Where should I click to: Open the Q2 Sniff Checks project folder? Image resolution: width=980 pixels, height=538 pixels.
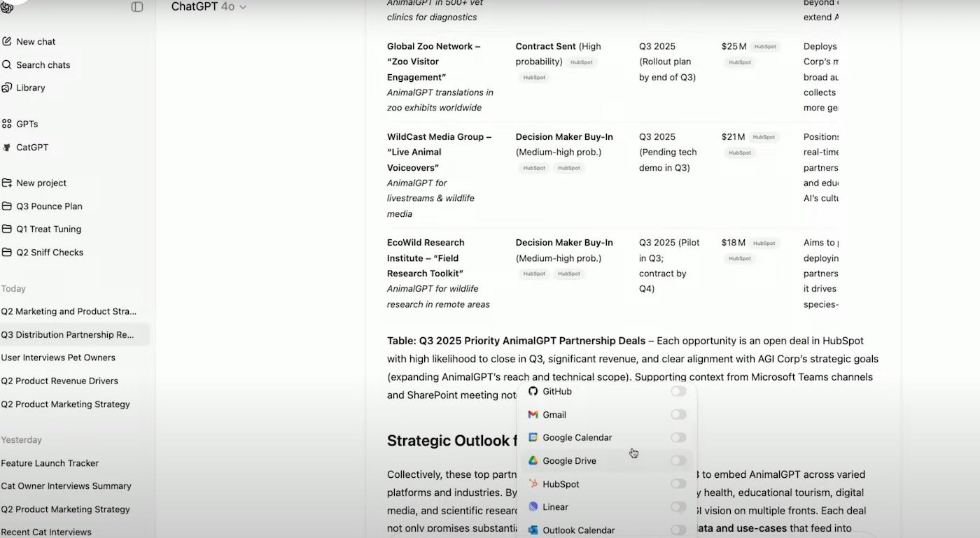pos(49,253)
